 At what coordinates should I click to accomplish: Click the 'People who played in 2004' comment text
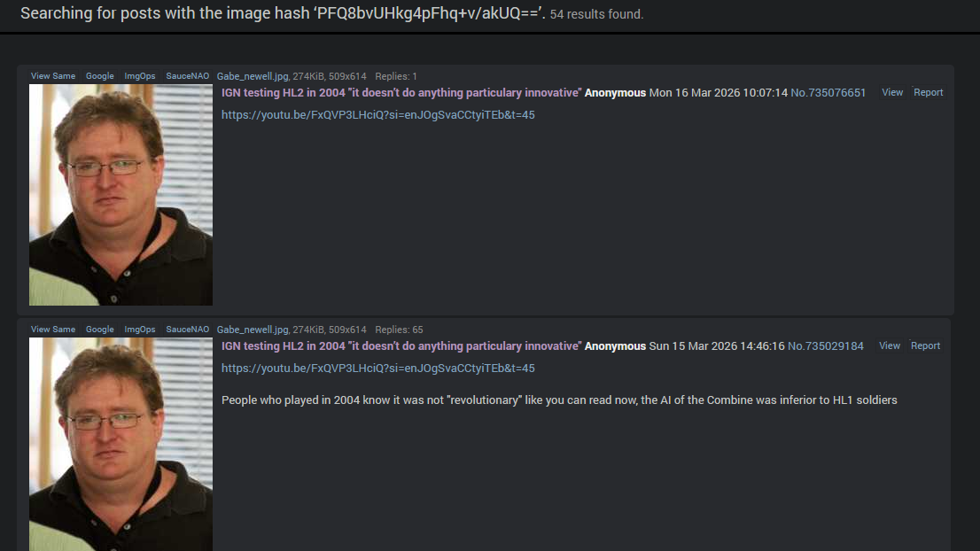(x=559, y=400)
